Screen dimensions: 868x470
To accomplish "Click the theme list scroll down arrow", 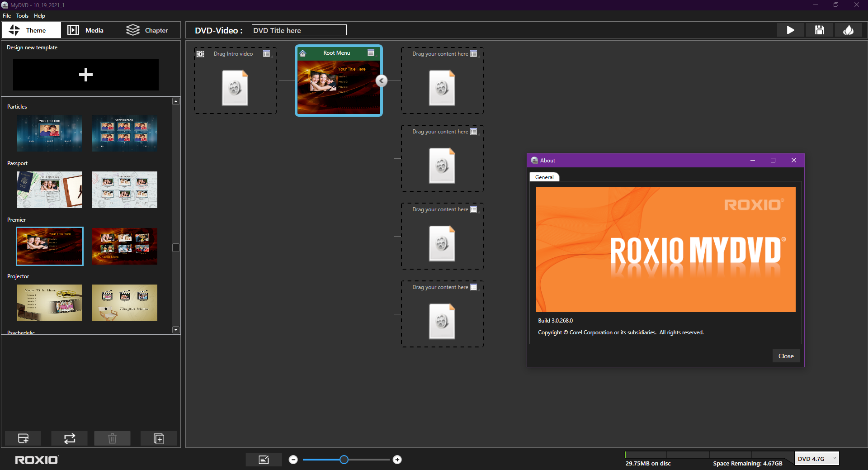I will [x=176, y=330].
